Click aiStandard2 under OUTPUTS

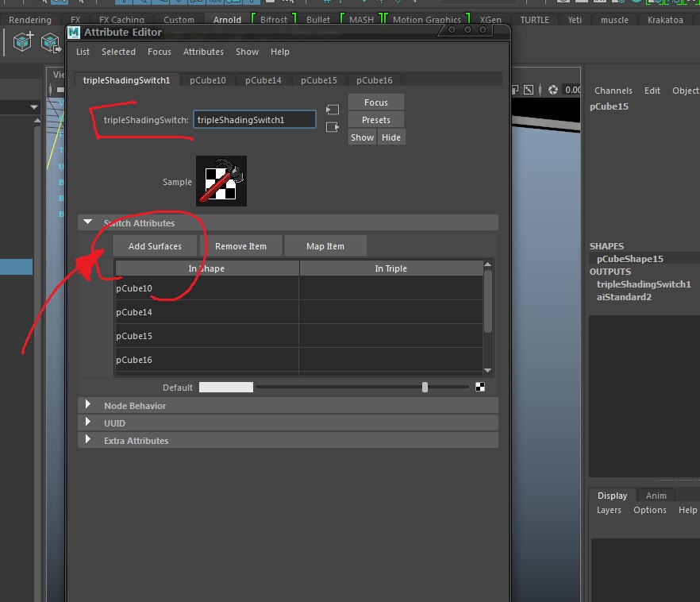pos(624,296)
